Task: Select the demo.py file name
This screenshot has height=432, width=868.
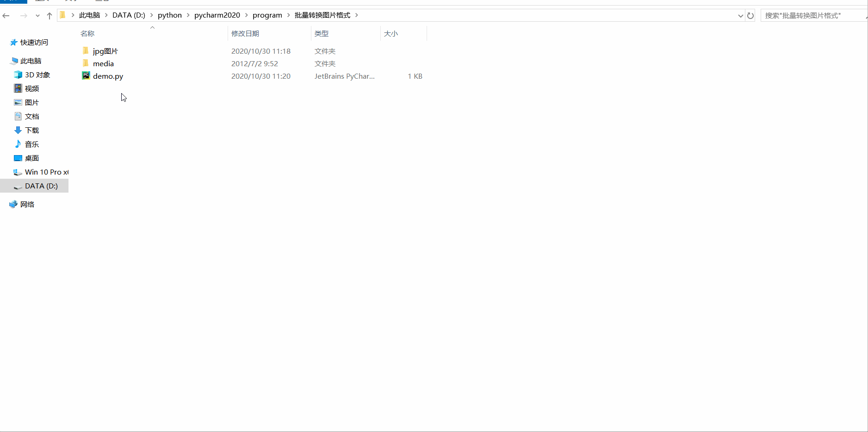Action: click(108, 76)
